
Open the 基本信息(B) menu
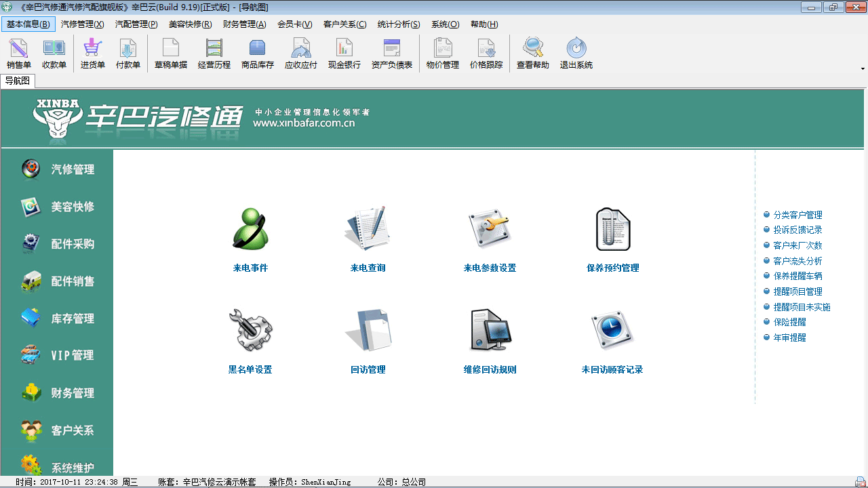click(28, 24)
